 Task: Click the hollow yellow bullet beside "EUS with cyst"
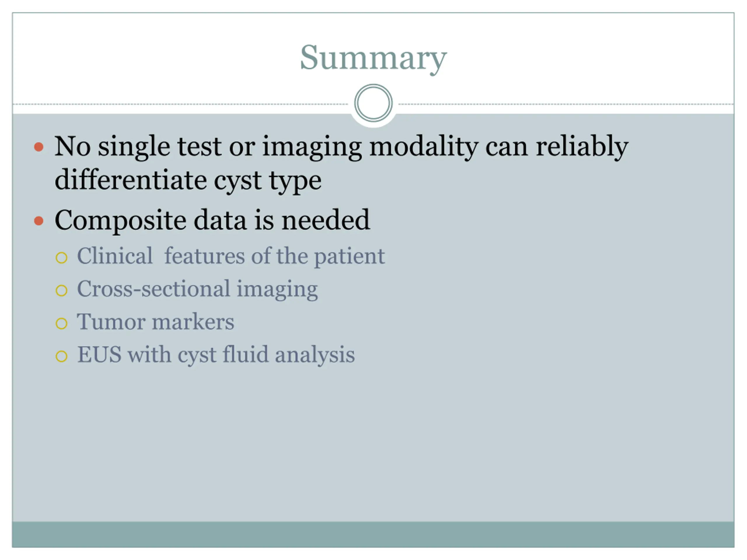62,356
